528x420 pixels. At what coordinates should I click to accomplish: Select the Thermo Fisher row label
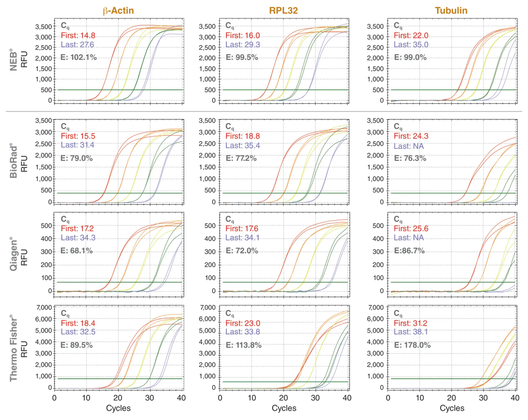13,348
